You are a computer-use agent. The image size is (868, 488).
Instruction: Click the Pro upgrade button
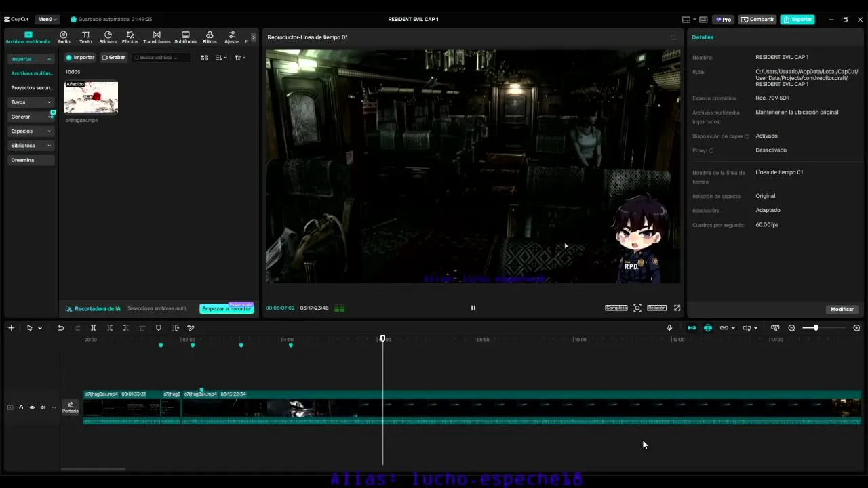tap(724, 19)
